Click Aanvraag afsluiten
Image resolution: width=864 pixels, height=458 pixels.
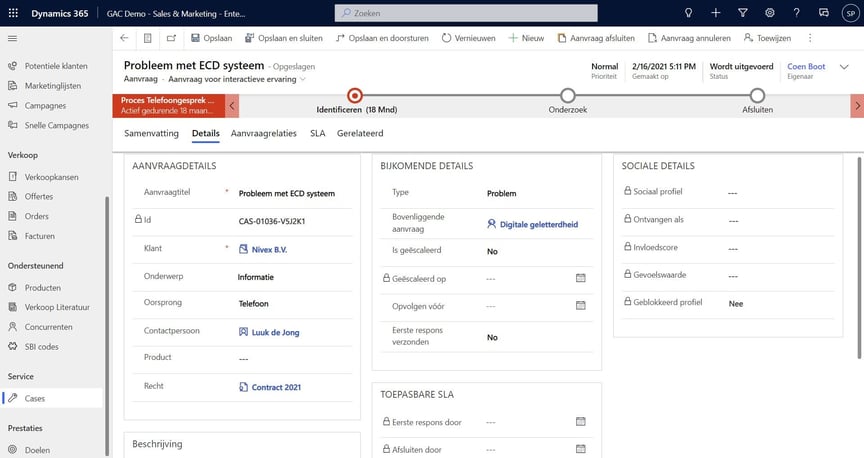tap(596, 38)
